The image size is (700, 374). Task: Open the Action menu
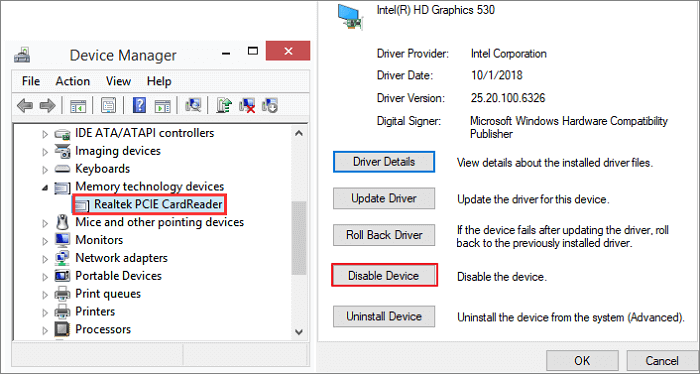tap(73, 81)
